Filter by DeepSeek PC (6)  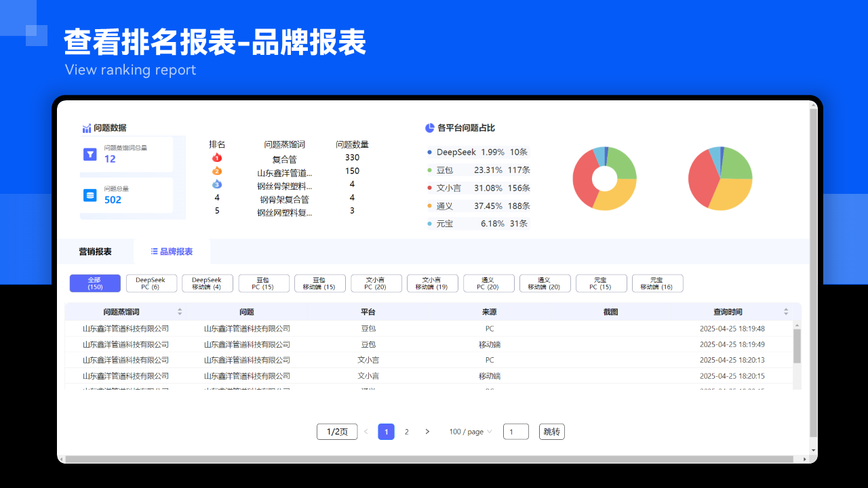click(151, 283)
